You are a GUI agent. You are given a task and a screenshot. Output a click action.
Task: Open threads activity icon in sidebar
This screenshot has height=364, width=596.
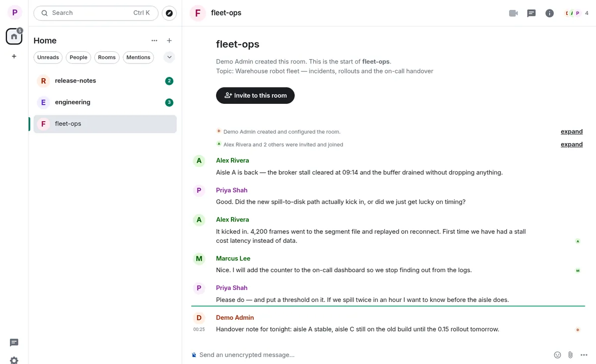point(14,343)
